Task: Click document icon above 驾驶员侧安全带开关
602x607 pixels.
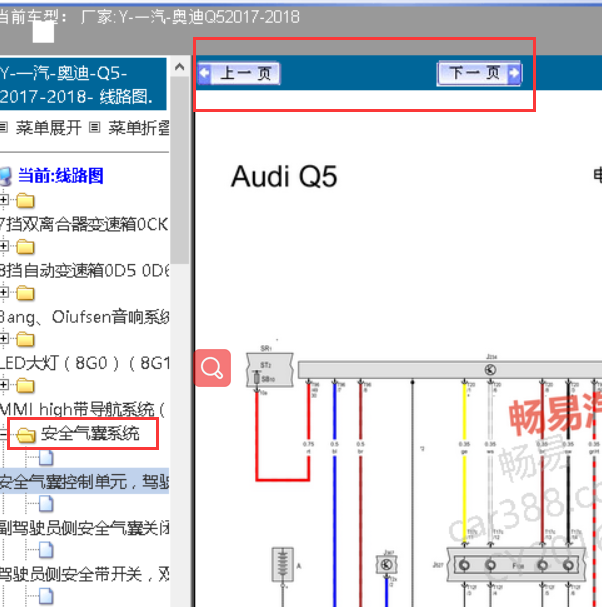Action: point(46,550)
